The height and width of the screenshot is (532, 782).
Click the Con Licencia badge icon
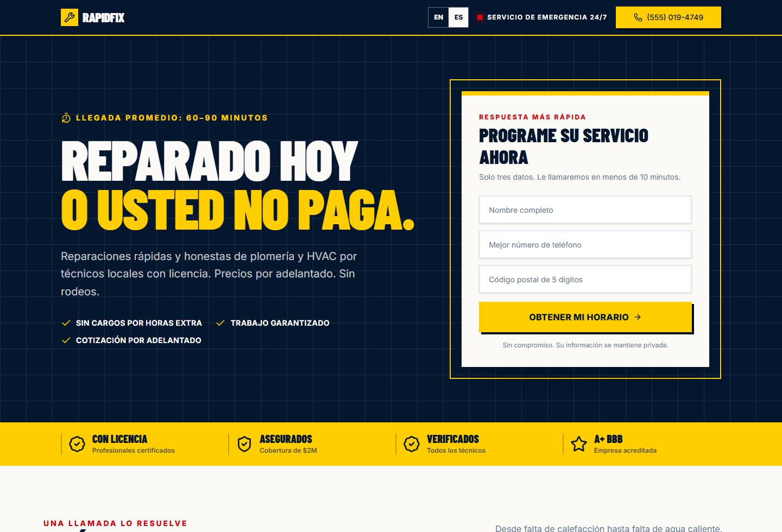tap(77, 444)
